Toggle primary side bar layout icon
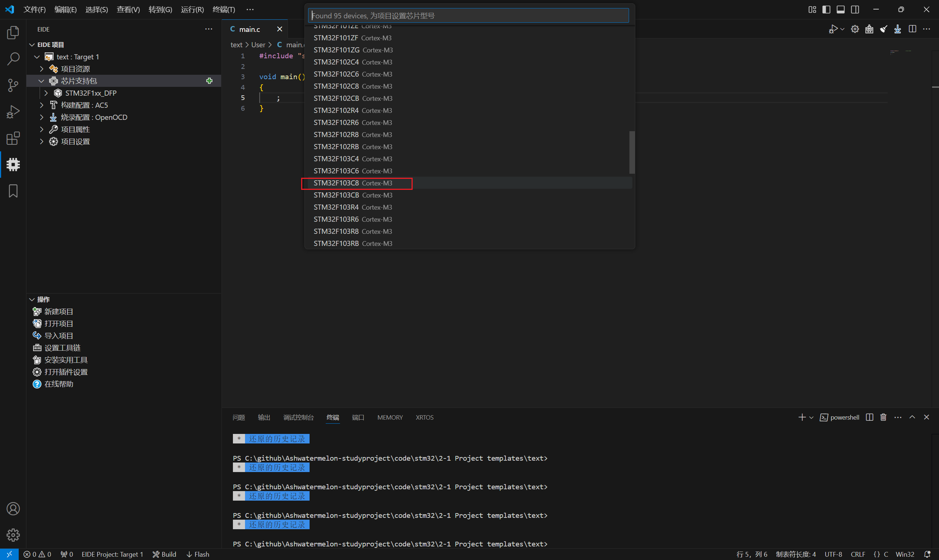939x560 pixels. [826, 10]
